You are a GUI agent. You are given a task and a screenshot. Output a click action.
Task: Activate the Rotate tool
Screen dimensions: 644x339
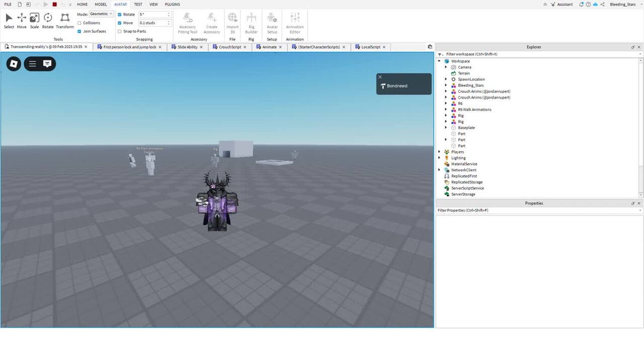48,21
